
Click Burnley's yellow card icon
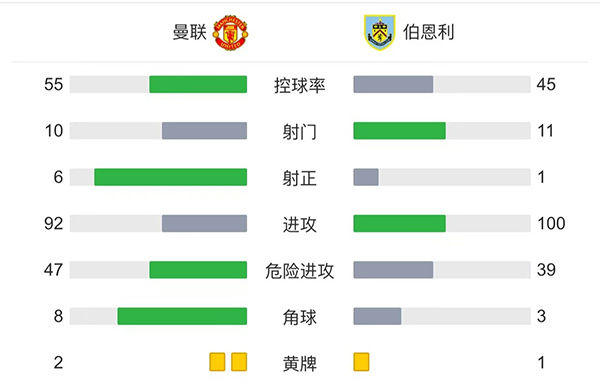click(361, 362)
